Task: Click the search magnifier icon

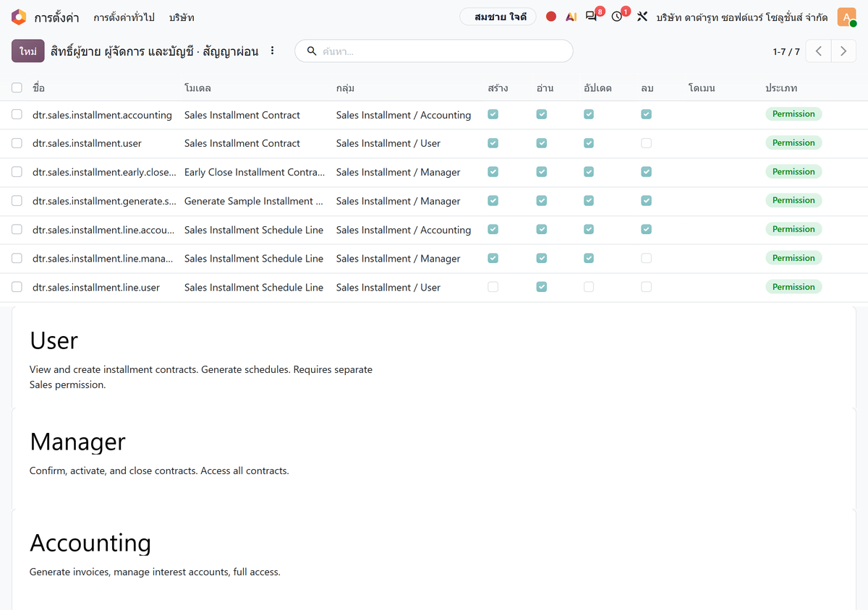Action: [312, 51]
